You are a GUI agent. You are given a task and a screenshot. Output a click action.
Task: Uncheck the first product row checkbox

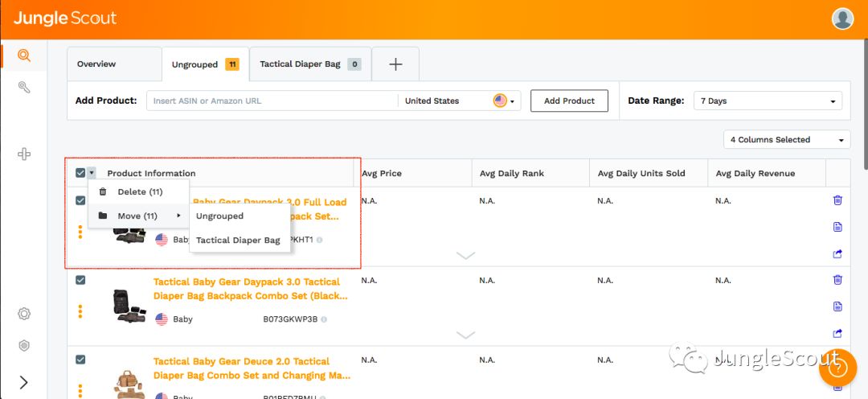point(80,200)
